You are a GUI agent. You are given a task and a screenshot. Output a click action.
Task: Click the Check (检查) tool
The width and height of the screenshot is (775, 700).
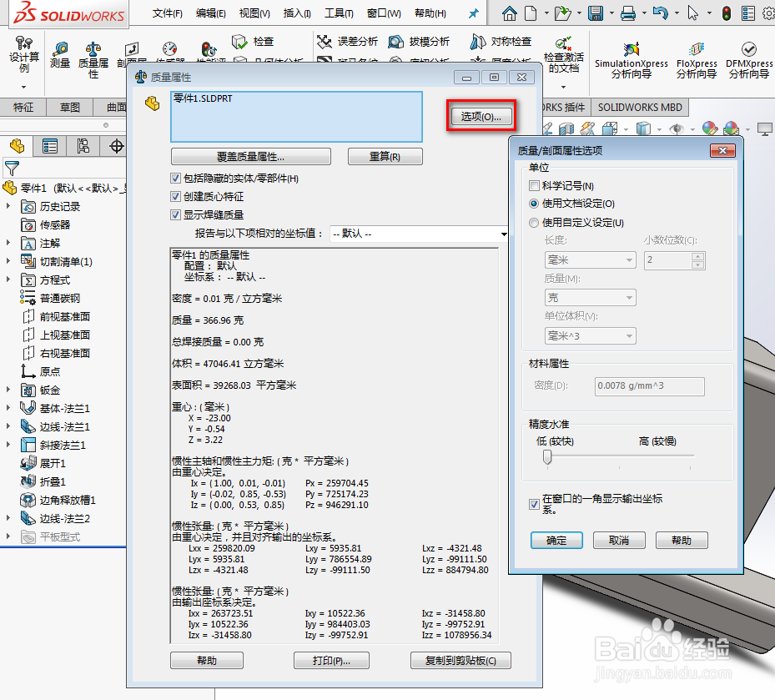coord(253,42)
